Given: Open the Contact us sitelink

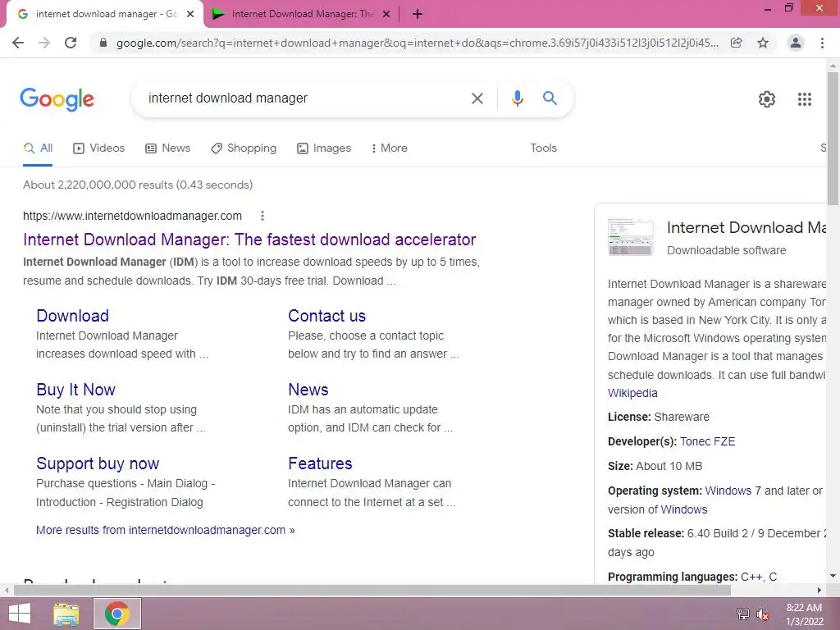Looking at the screenshot, I should pyautogui.click(x=326, y=316).
